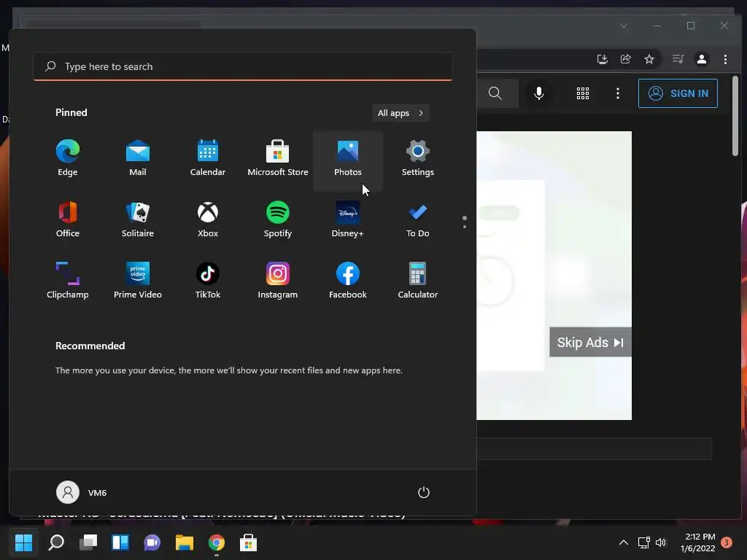This screenshot has height=560, width=747.
Task: Click the Chrome page vertical scrollbar
Action: [735, 116]
